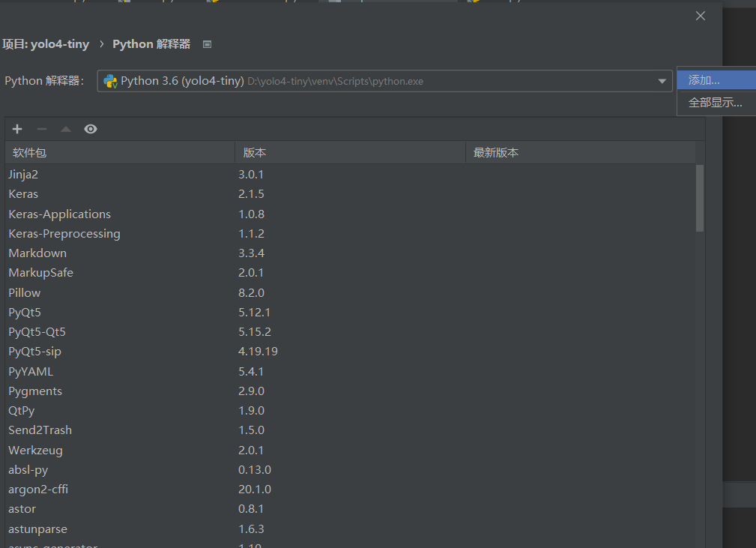Click the small icon beside Python 解释器 breadcrumb
Viewport: 756px width, 548px height.
coord(207,43)
